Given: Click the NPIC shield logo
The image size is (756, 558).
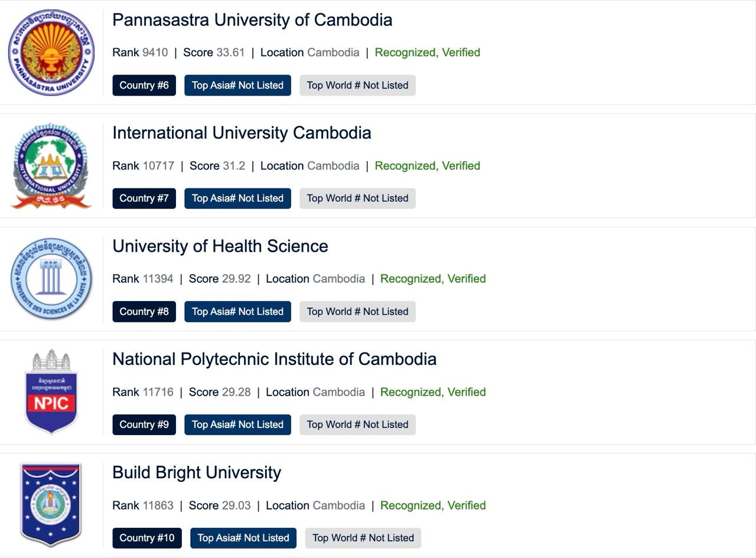Looking at the screenshot, I should (51, 391).
